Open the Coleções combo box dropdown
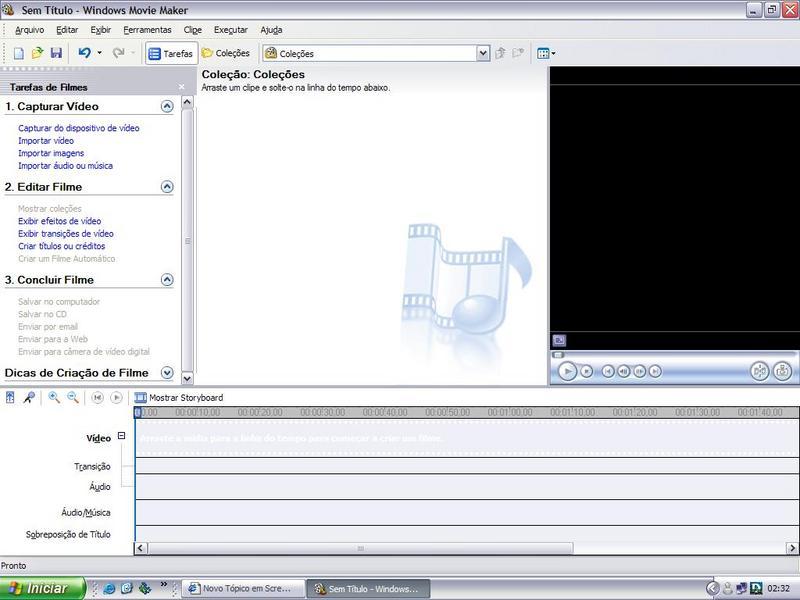Viewport: 800px width, 600px height. point(483,53)
